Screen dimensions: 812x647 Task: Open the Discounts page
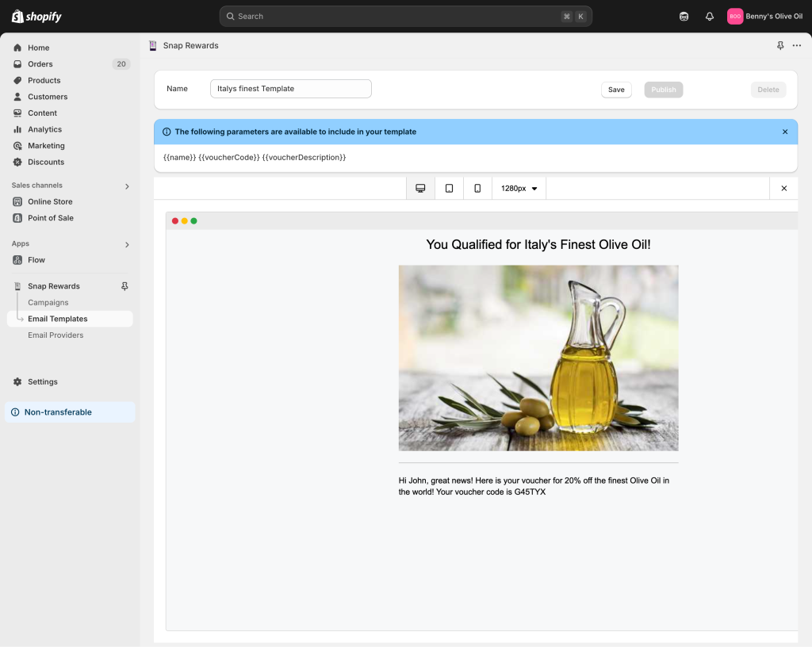(70, 162)
